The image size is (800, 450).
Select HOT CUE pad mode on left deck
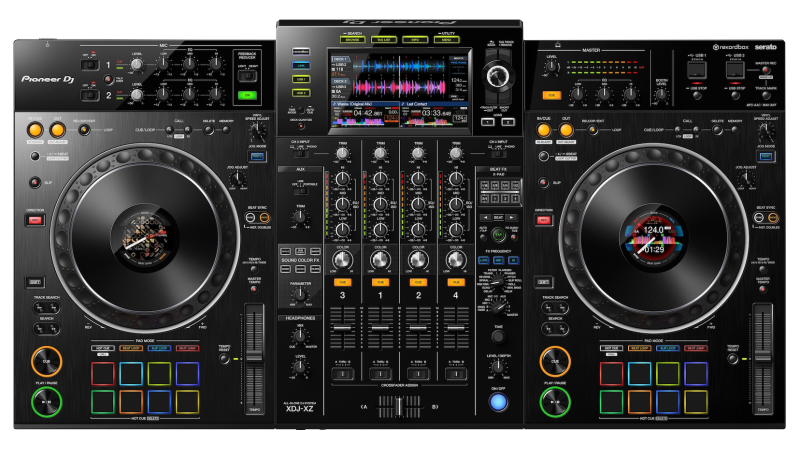[102, 348]
